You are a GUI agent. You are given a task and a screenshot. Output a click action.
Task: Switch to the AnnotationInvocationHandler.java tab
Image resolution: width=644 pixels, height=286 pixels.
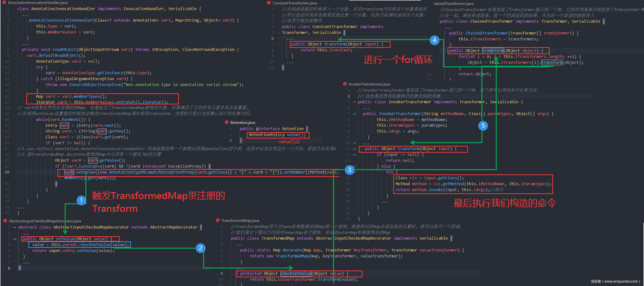point(38,2)
